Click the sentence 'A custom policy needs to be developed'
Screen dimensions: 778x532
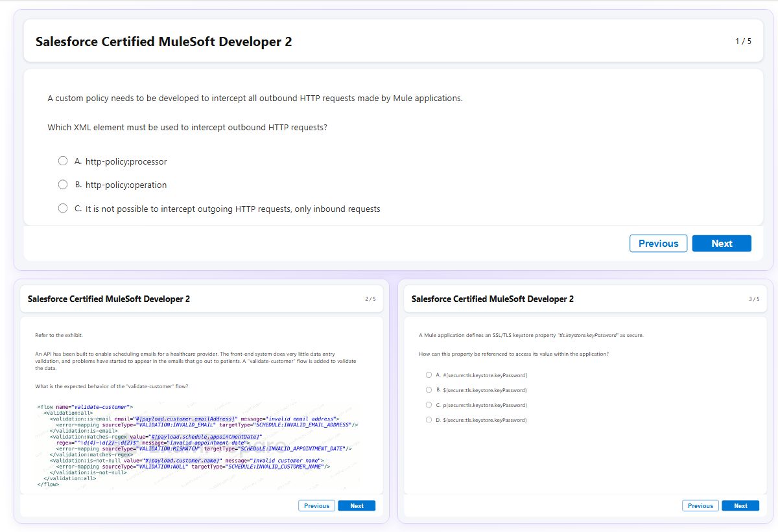point(255,98)
